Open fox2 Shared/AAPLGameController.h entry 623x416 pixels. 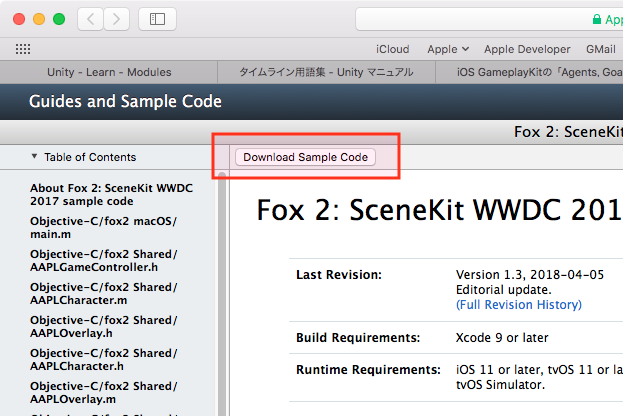(104, 260)
